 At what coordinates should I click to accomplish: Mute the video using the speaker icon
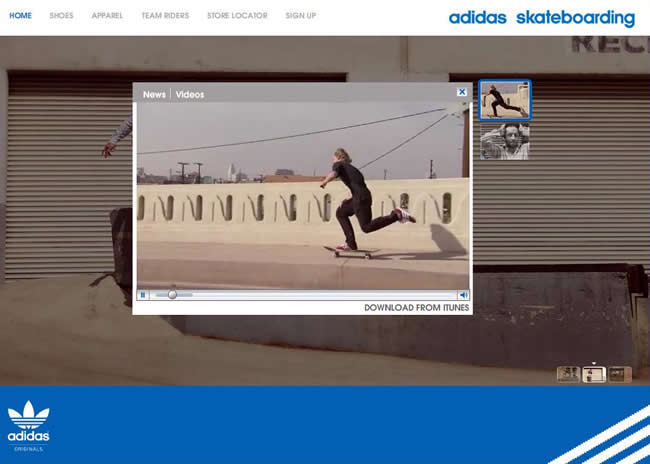(463, 295)
